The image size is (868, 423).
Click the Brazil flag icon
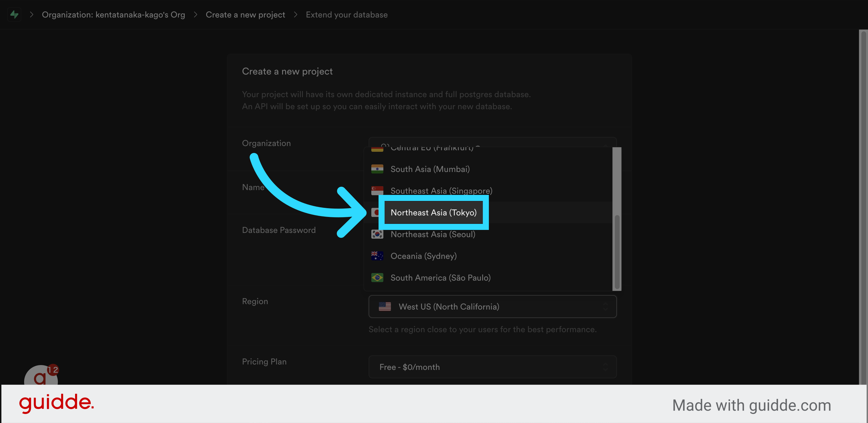377,278
